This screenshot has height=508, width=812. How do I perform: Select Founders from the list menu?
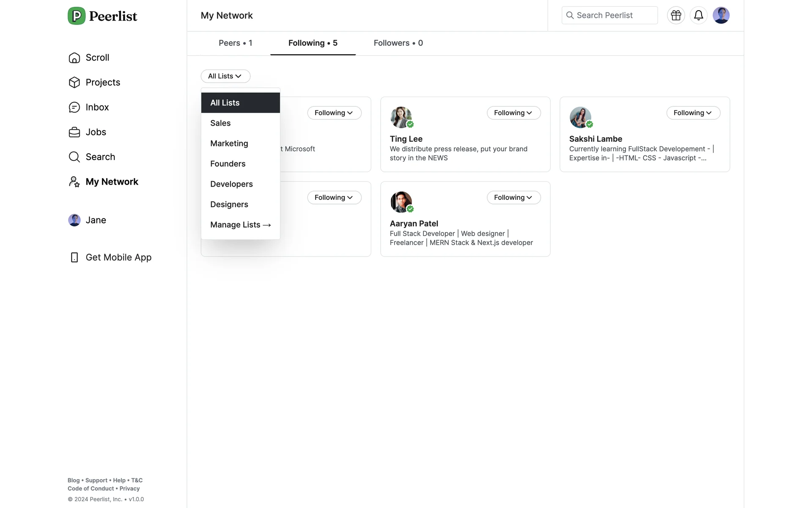coord(228,164)
